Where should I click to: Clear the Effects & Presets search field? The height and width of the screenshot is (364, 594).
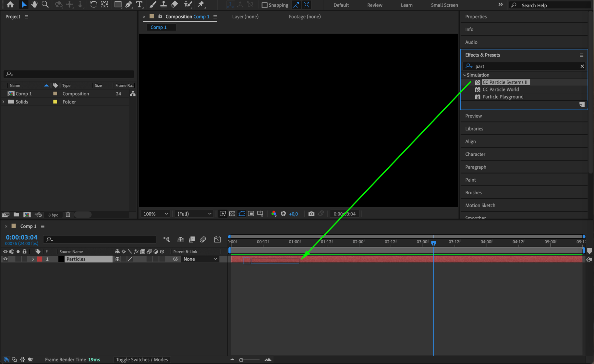coord(582,66)
